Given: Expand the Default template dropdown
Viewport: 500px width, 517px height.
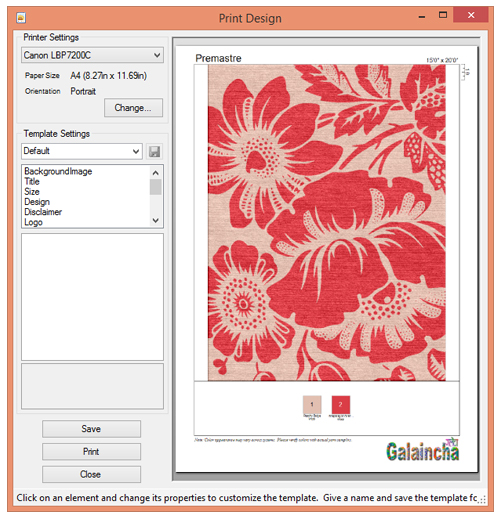Looking at the screenshot, I should click(82, 151).
